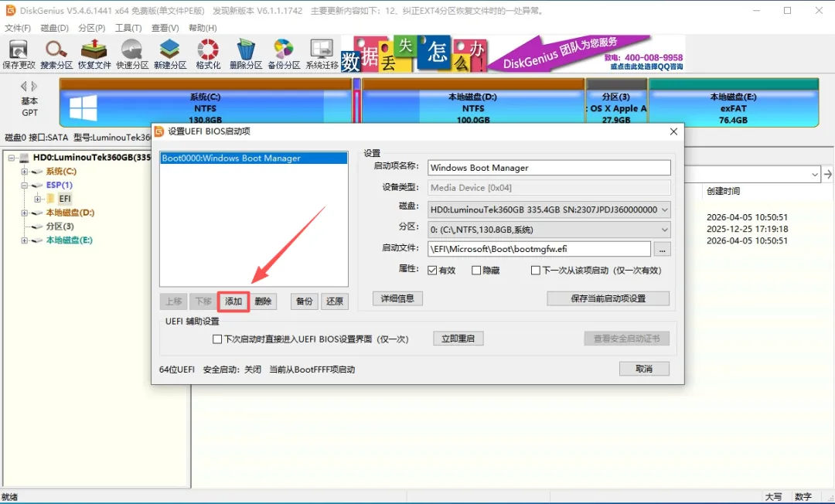
Task: Click the 上移 (move up) button
Action: click(x=174, y=301)
